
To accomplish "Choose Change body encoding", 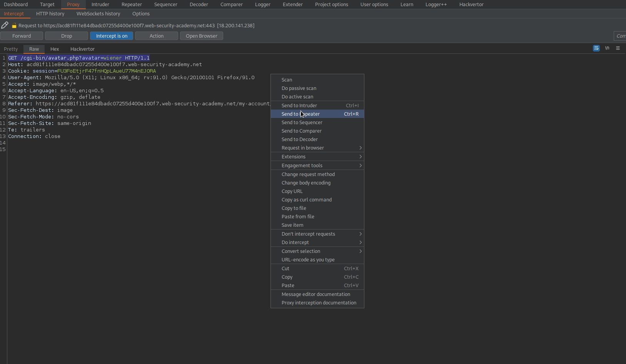I will (317, 183).
